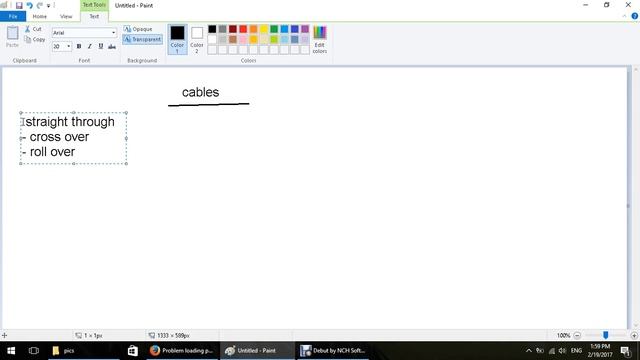Pick the dark gray color swatch
The width and height of the screenshot is (640, 360).
click(x=222, y=29)
